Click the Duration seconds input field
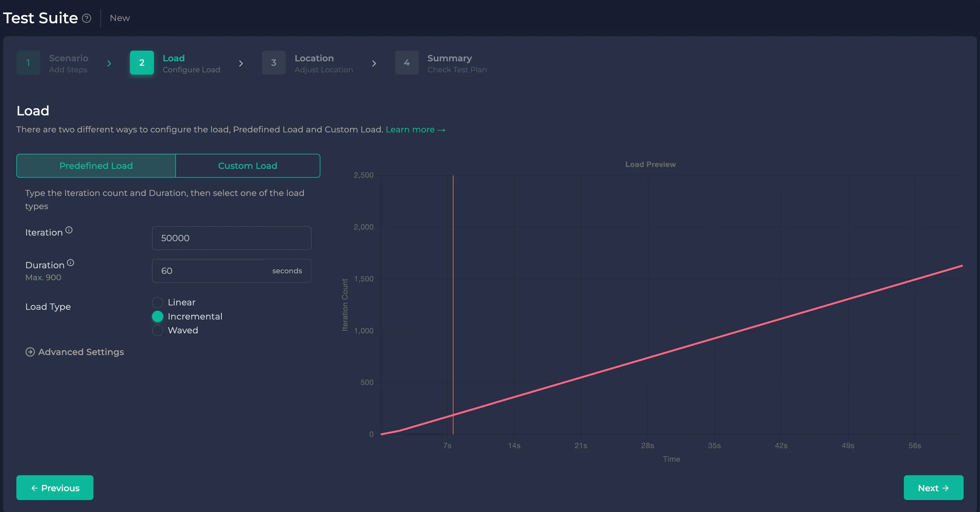The height and width of the screenshot is (512, 980). (x=231, y=271)
